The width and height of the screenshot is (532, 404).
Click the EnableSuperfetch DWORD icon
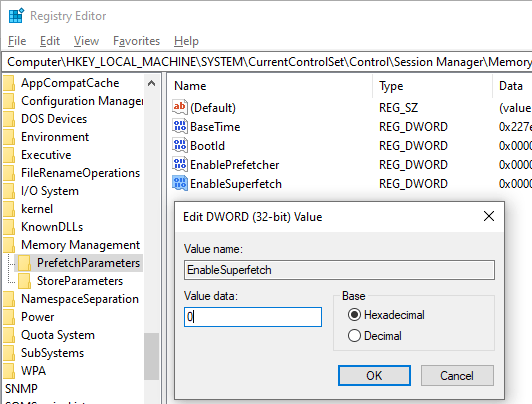coord(179,184)
